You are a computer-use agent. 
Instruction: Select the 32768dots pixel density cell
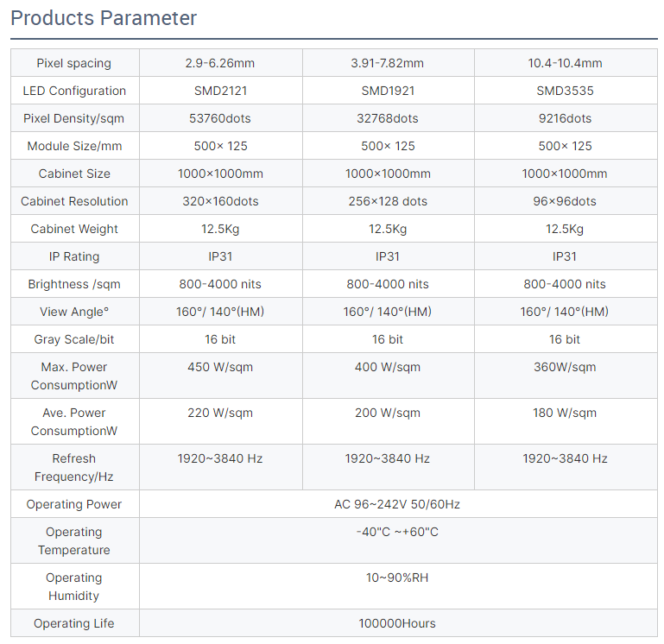point(388,118)
